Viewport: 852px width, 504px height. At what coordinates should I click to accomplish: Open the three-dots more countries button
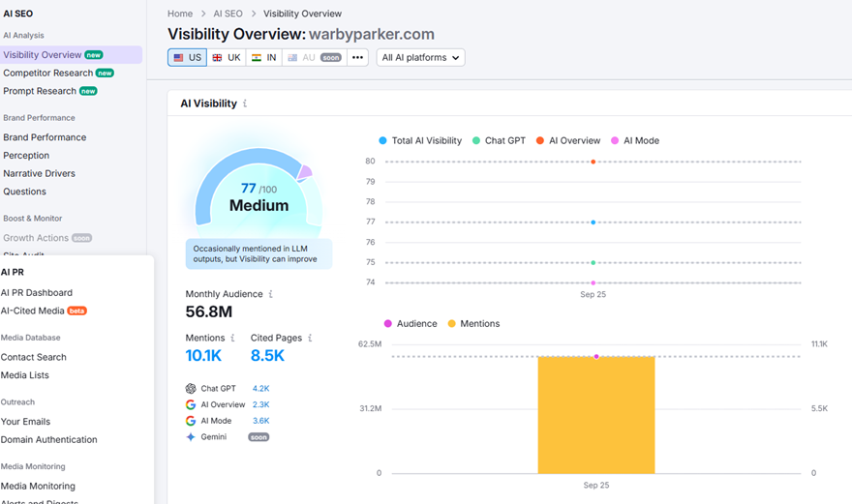coord(357,58)
